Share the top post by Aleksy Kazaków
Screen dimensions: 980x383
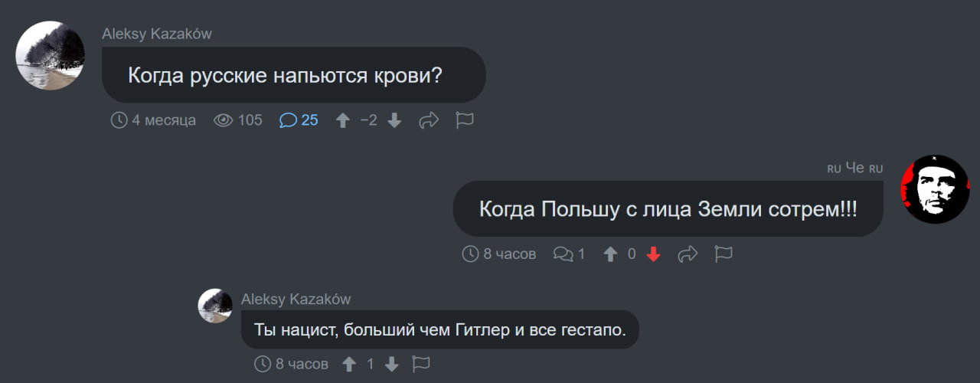coord(429,120)
